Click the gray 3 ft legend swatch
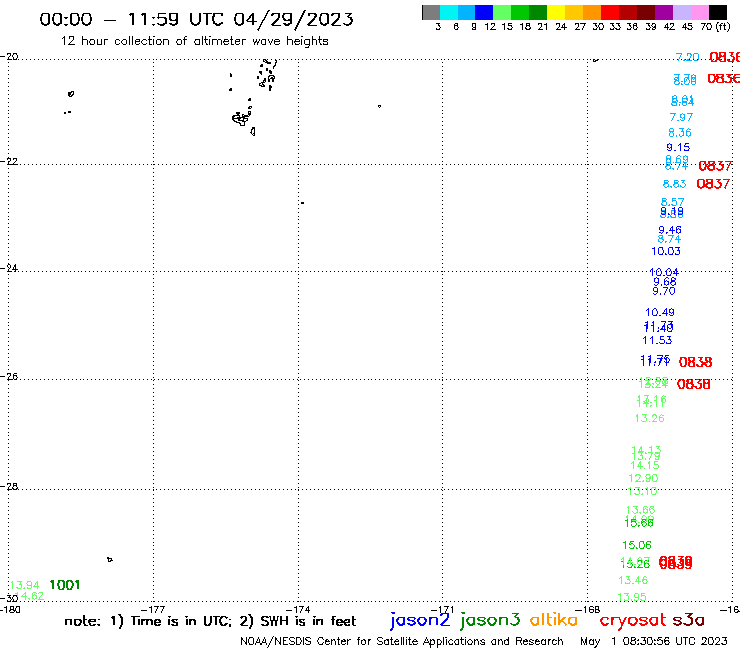This screenshot has width=740, height=650. coord(431,12)
